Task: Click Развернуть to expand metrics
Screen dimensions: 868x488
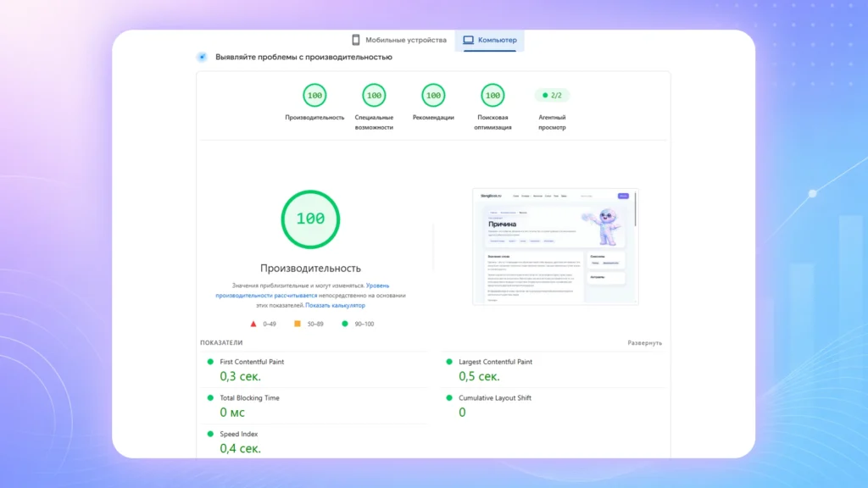Action: click(644, 343)
